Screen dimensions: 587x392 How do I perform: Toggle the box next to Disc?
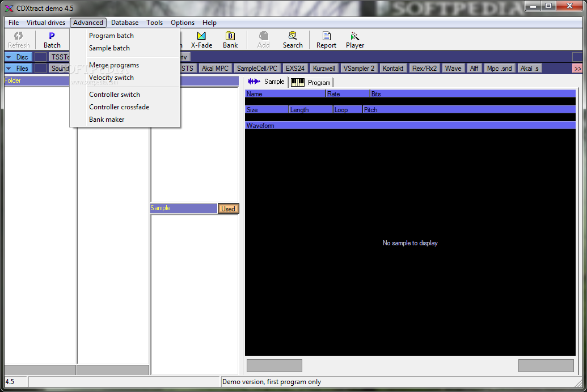click(x=40, y=57)
